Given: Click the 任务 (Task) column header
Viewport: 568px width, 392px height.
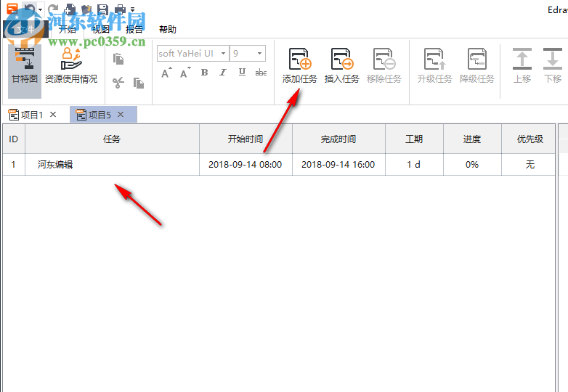Looking at the screenshot, I should tap(112, 139).
